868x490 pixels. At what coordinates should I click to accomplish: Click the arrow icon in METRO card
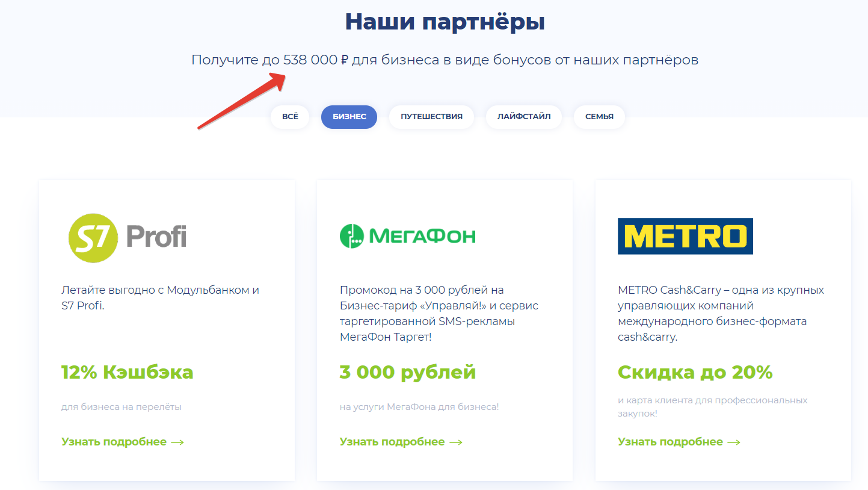[x=734, y=442]
